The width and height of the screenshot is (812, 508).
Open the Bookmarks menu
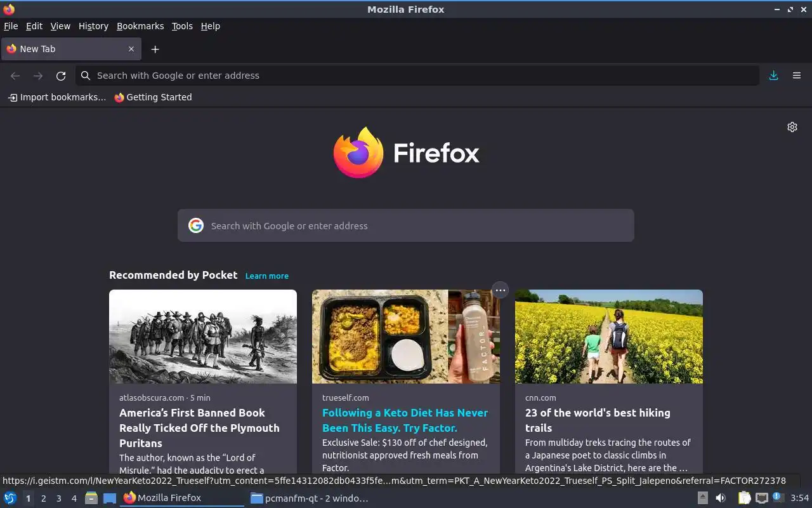140,26
